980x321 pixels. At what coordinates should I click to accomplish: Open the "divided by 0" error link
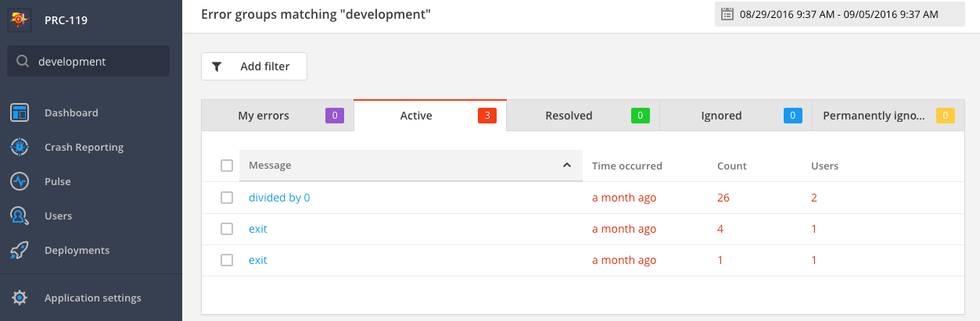[279, 198]
